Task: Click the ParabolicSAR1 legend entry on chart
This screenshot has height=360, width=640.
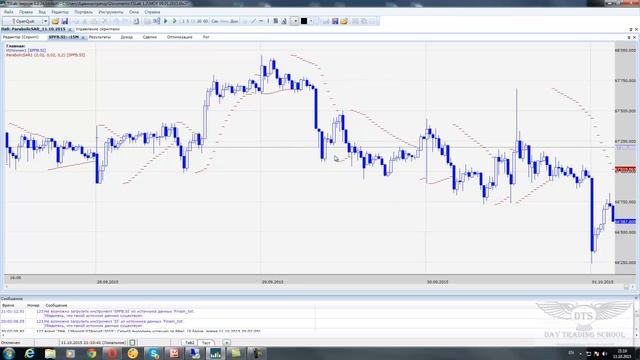Action: (46, 55)
